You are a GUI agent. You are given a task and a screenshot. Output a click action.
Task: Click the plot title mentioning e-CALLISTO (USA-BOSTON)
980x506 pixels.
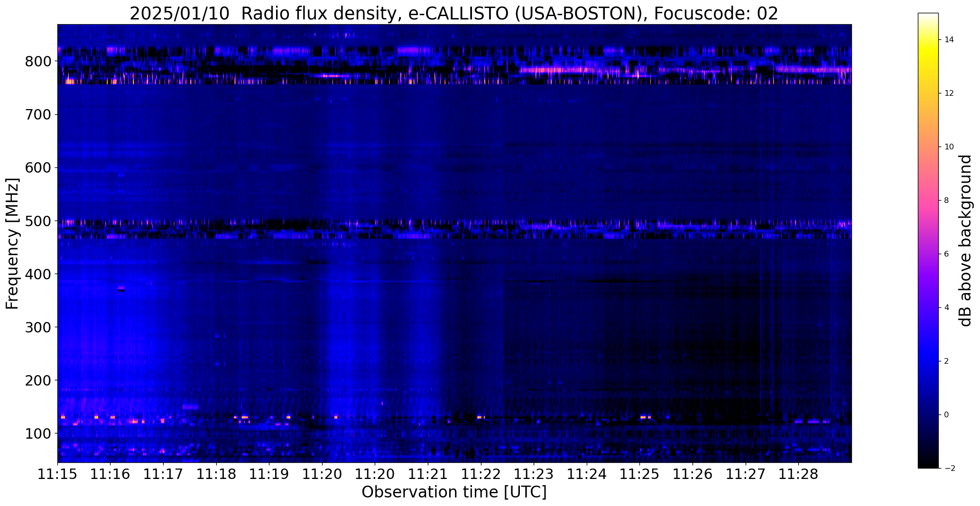point(454,14)
